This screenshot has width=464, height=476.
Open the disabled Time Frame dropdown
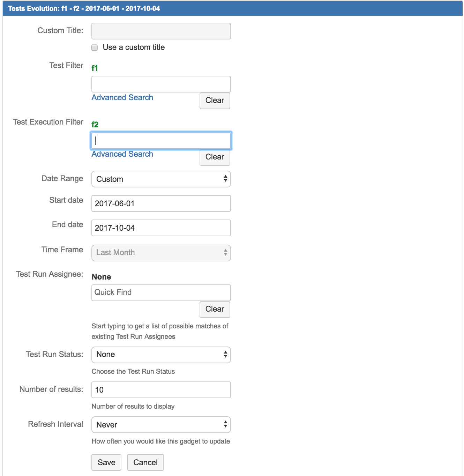tap(161, 253)
